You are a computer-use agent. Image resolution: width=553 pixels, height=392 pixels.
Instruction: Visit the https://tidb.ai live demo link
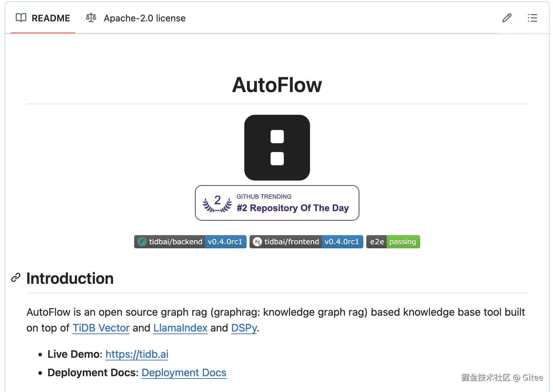click(137, 354)
